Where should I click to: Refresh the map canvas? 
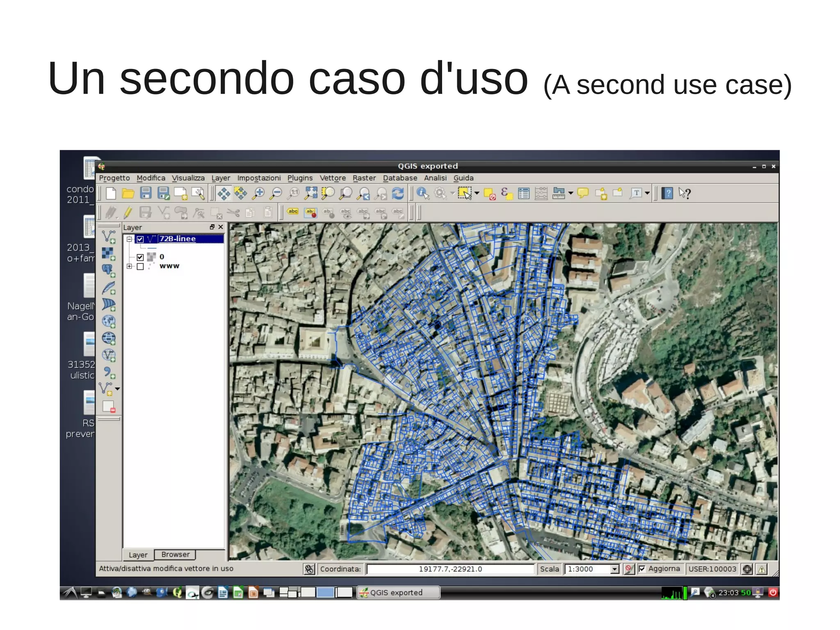[x=398, y=193]
